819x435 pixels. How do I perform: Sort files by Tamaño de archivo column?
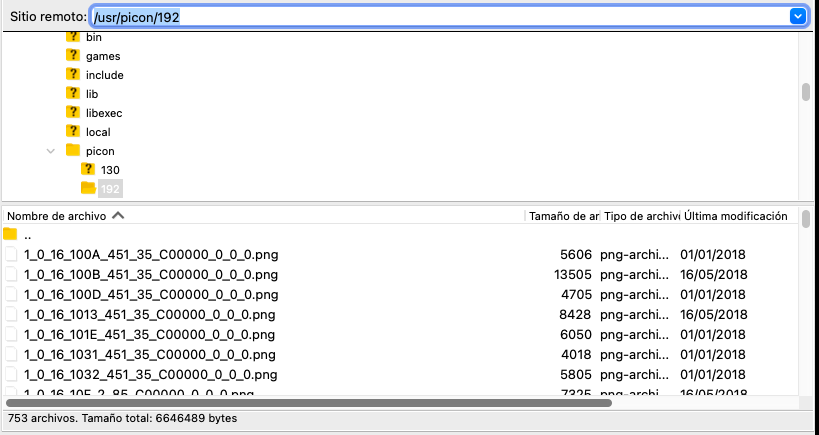coord(562,216)
